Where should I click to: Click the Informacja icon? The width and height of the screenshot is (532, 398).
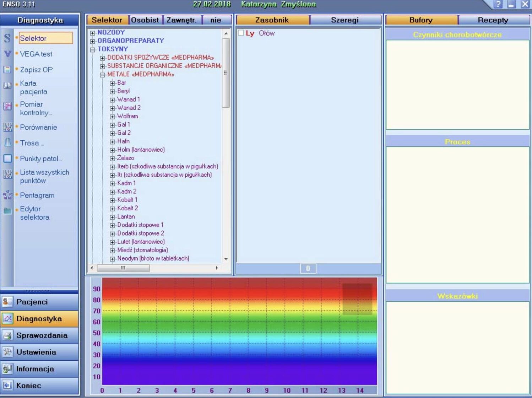tap(7, 369)
